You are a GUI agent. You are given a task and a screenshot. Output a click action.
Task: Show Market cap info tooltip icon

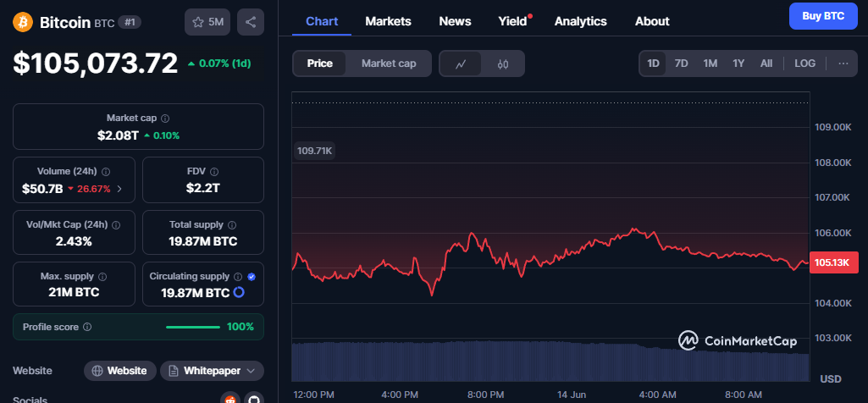(165, 119)
